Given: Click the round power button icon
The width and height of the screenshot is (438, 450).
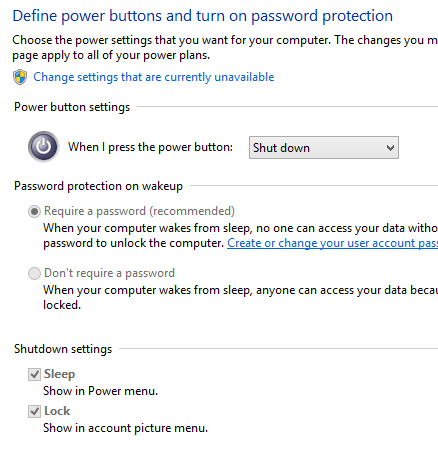Looking at the screenshot, I should [x=43, y=147].
